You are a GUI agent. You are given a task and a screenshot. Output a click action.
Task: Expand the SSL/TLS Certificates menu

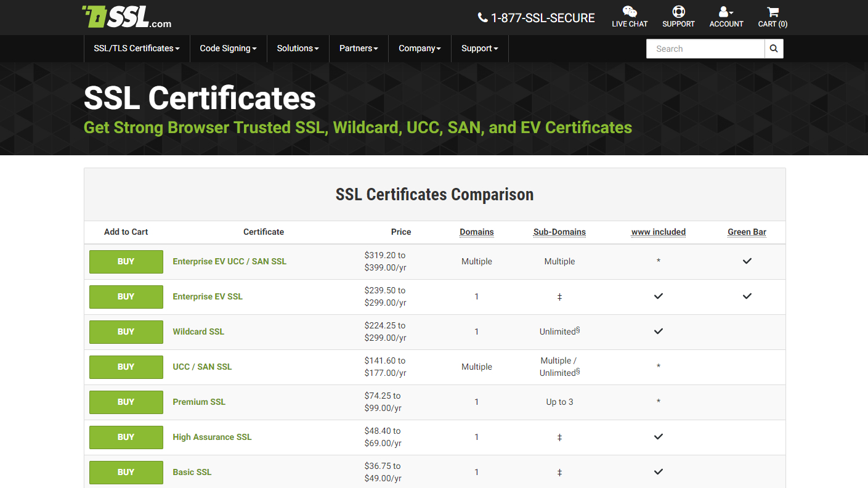pos(137,48)
